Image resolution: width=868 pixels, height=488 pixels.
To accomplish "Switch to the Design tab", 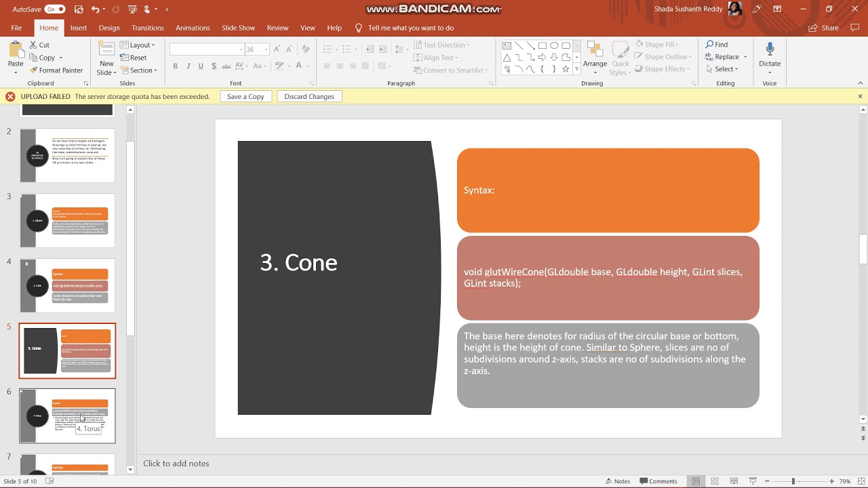I will (109, 28).
